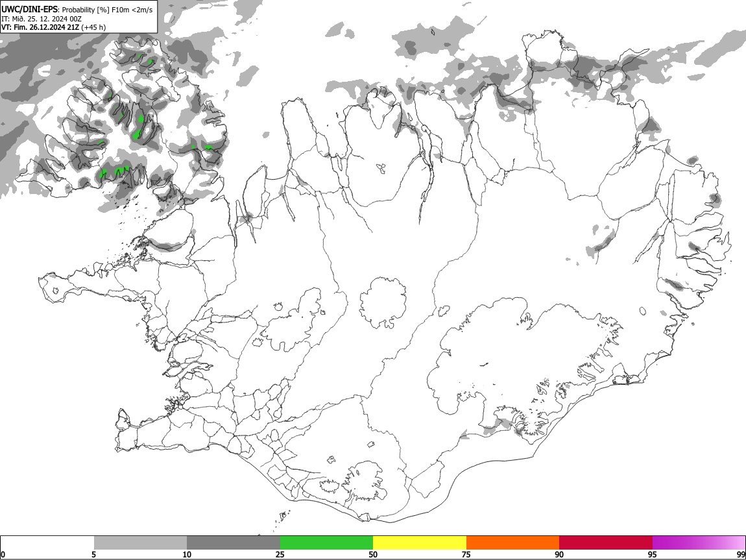Image resolution: width=746 pixels, height=560 pixels.
Task: Click legend tick label '10'
Action: click(187, 555)
